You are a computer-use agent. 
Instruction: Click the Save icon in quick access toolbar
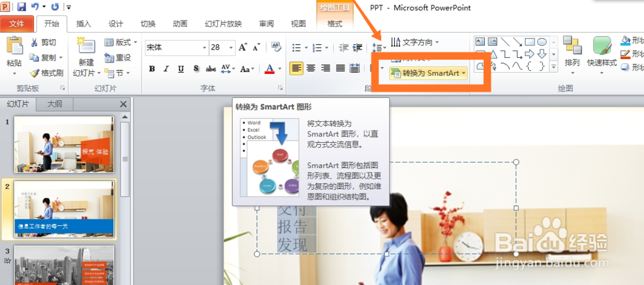click(x=21, y=6)
